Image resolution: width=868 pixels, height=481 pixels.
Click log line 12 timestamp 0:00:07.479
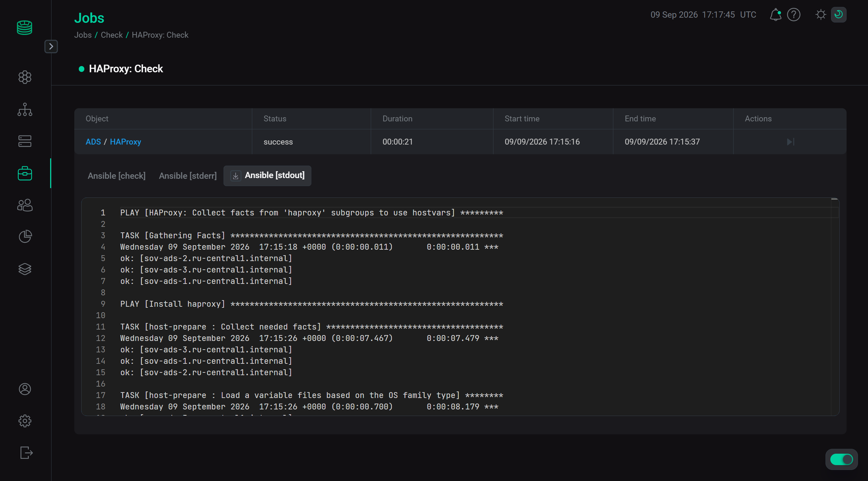[453, 338]
